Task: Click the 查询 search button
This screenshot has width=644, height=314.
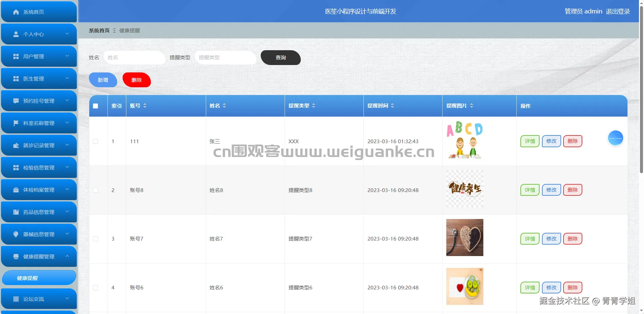Action: tap(281, 58)
